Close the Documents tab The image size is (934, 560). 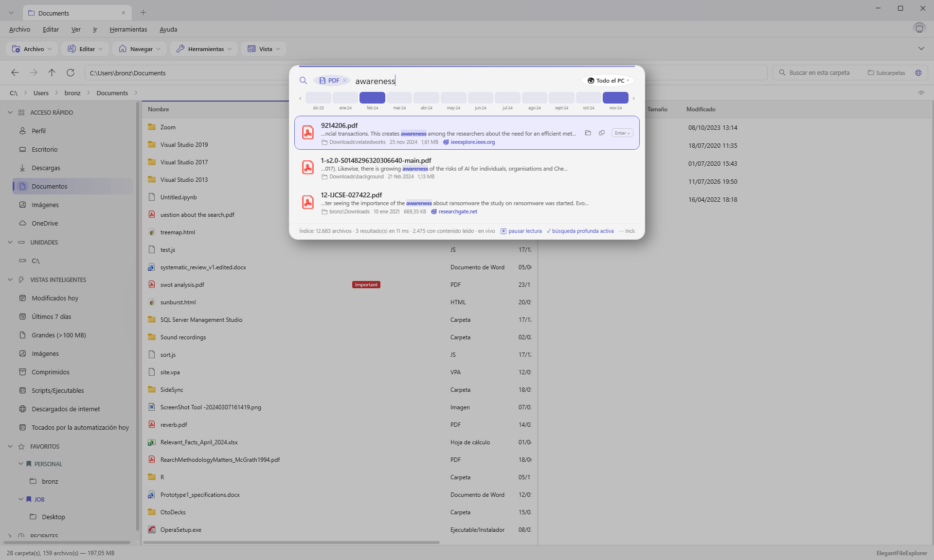123,13
